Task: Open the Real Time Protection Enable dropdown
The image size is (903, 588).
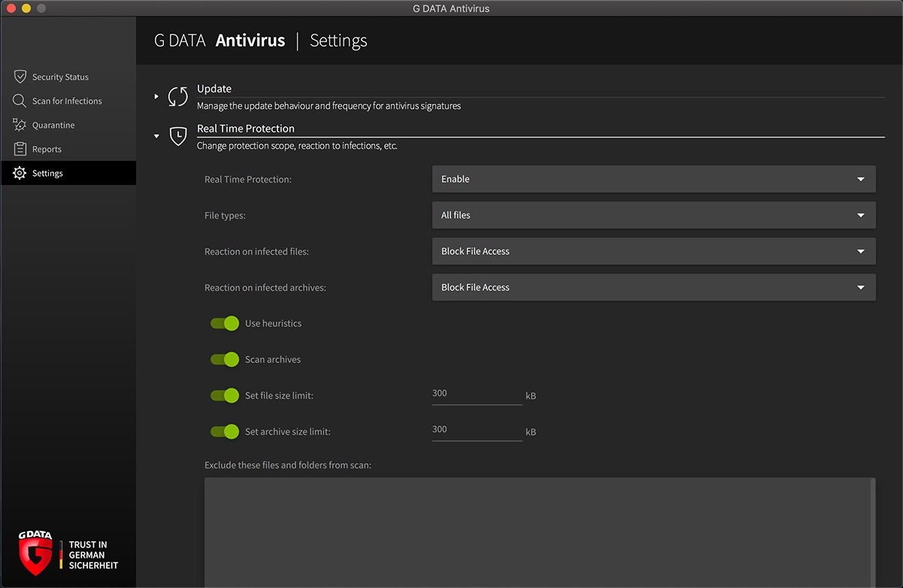Action: coord(653,179)
